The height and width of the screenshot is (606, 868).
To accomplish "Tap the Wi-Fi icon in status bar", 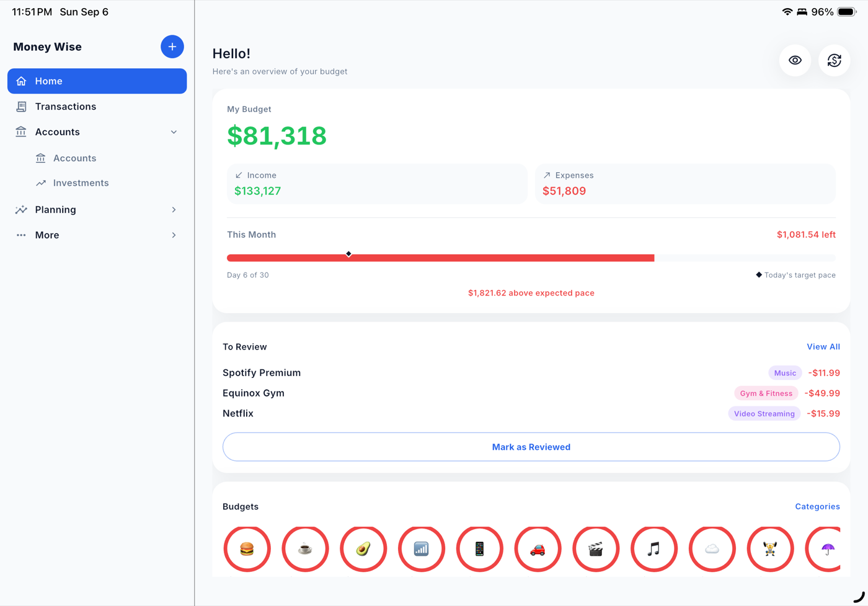I will (x=787, y=12).
